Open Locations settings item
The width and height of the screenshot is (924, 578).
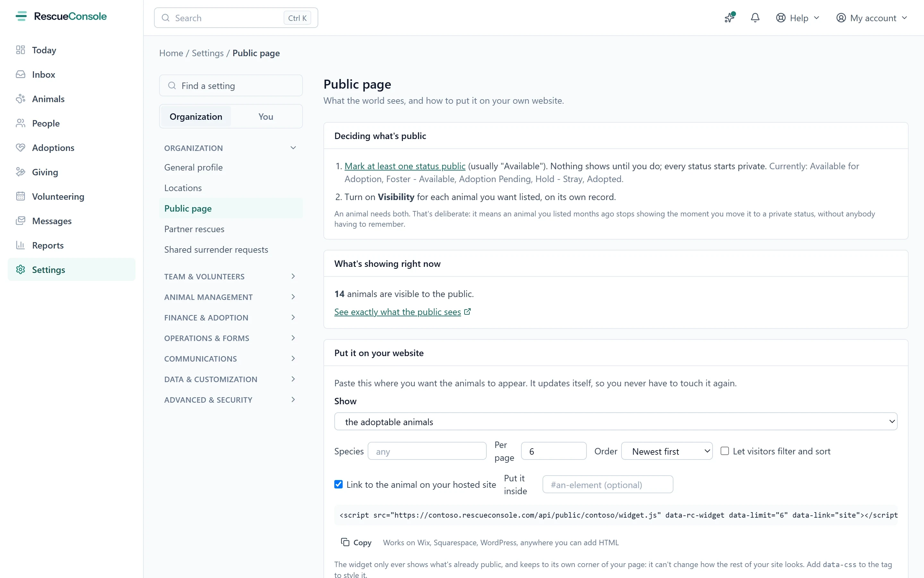pyautogui.click(x=231, y=188)
